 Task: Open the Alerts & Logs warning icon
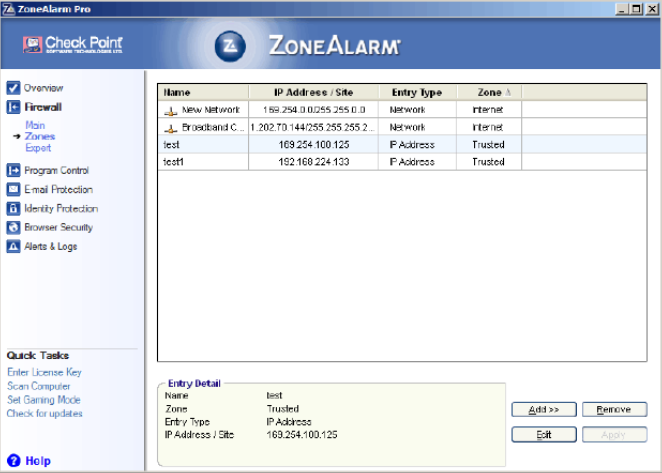pos(13,246)
